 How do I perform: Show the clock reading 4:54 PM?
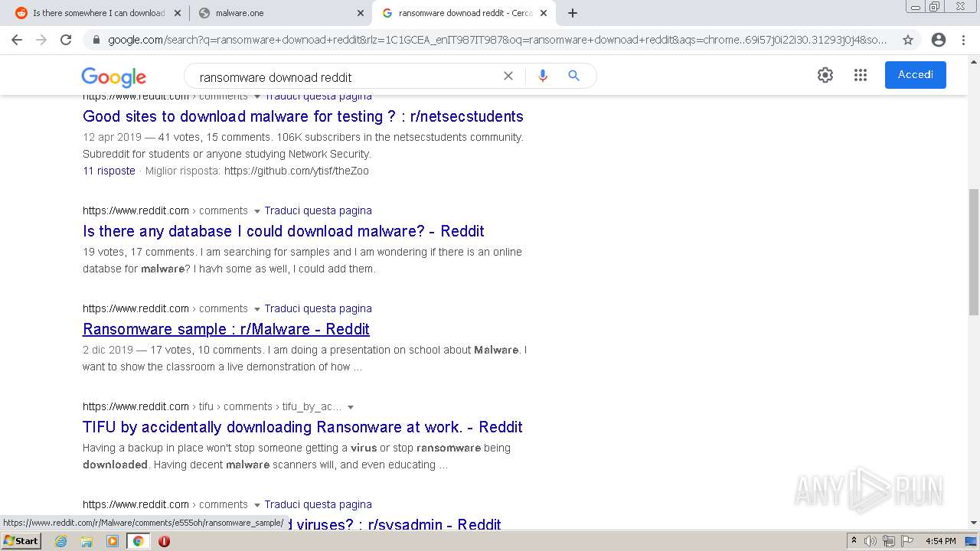(x=940, y=541)
